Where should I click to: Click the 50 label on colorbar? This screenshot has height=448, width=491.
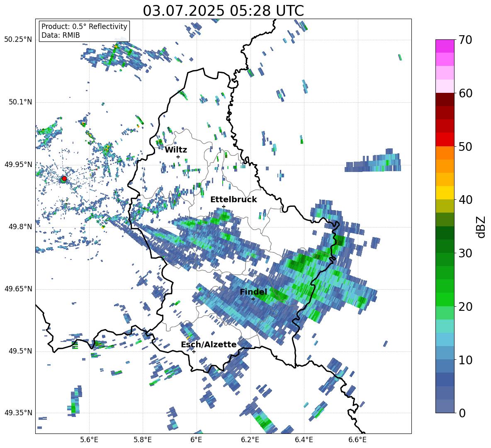(x=466, y=146)
